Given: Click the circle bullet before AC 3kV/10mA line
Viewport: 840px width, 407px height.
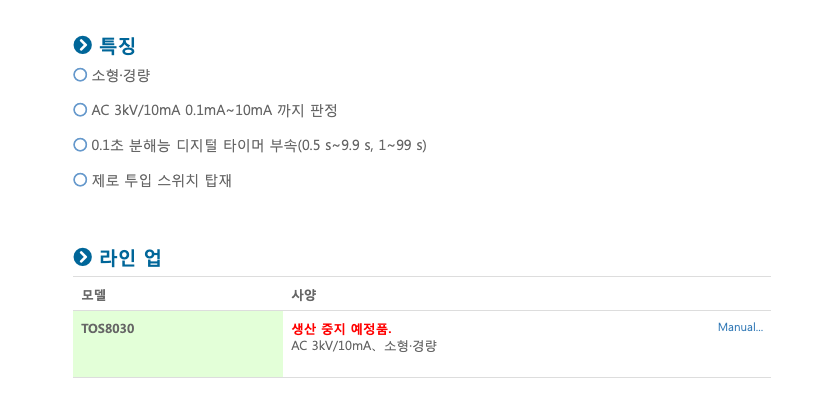Looking at the screenshot, I should [80, 110].
